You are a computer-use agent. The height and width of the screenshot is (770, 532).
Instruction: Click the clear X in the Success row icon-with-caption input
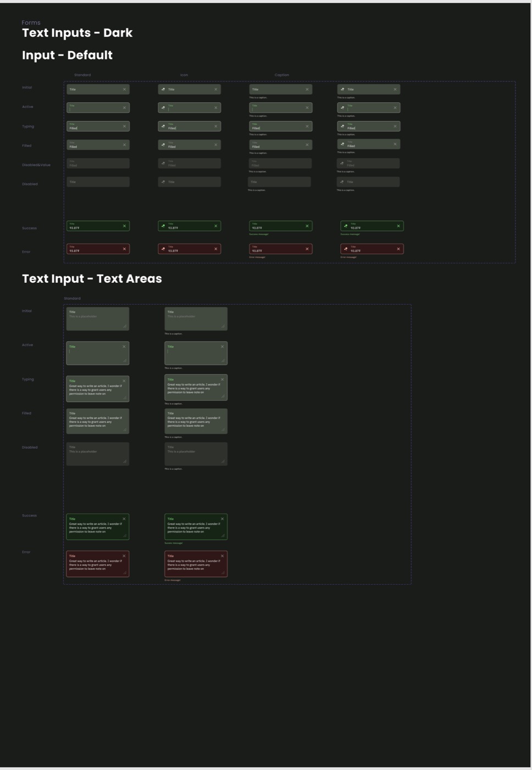tap(398, 226)
